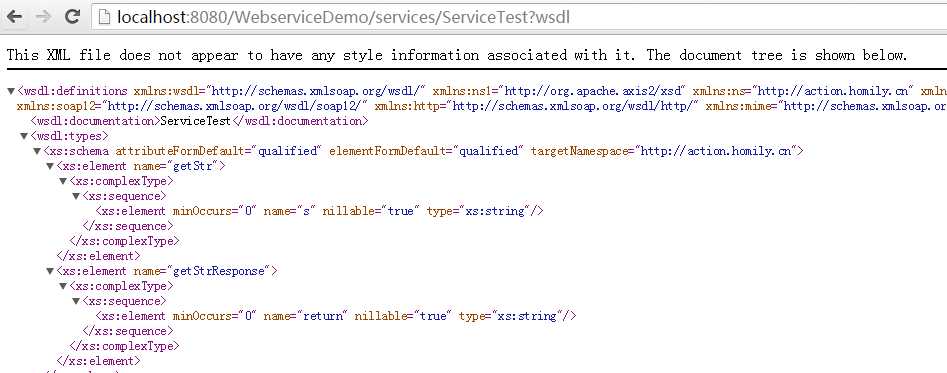
Task: Click the element line with name="return"
Action: 336,316
